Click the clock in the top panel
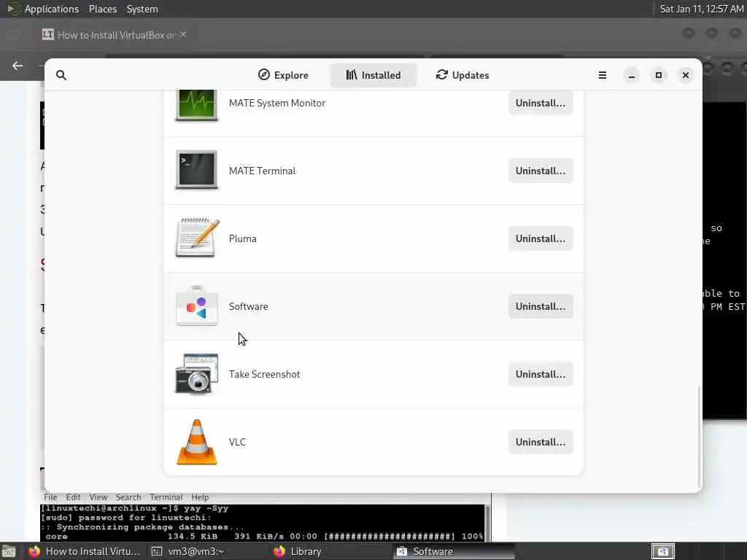This screenshot has height=560, width=747. pos(701,9)
